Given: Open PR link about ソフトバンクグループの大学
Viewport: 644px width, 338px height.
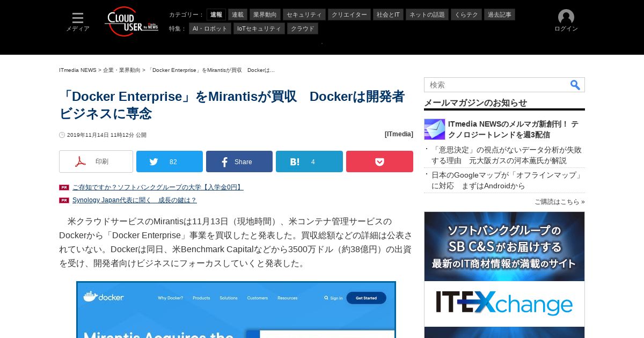Looking at the screenshot, I should coord(158,187).
